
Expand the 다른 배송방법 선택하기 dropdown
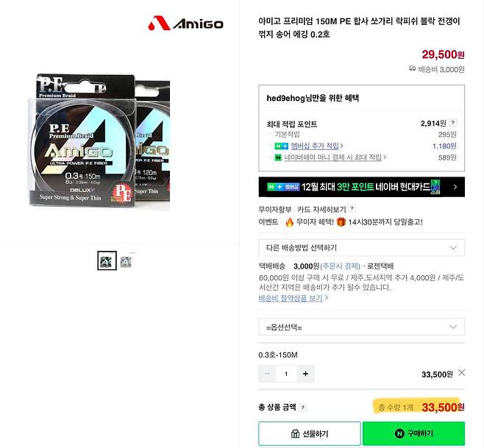pos(361,248)
